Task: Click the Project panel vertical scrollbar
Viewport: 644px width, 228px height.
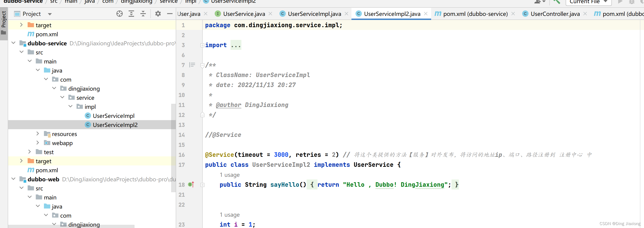Action: click(x=173, y=148)
